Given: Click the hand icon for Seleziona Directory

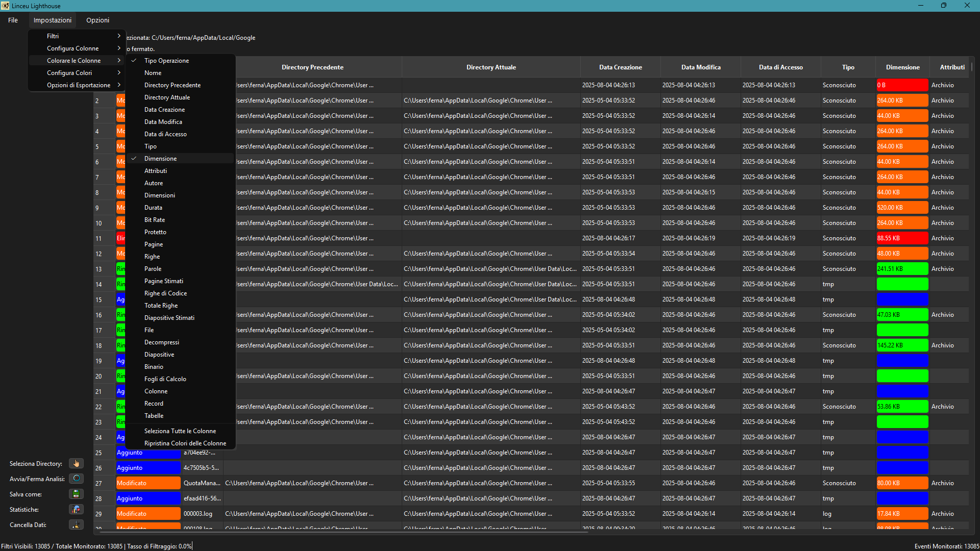Looking at the screenshot, I should point(76,463).
